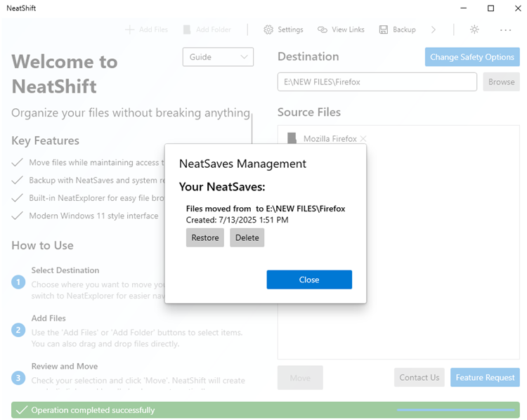The height and width of the screenshot is (420, 527).
Task: Maximize the NeatShift window
Action: [x=490, y=8]
